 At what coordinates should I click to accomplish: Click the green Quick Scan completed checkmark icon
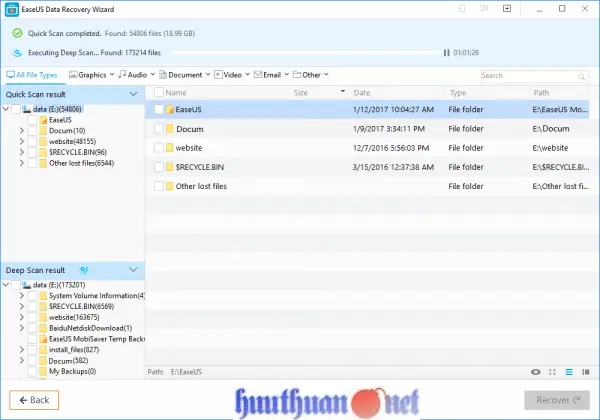[x=17, y=33]
